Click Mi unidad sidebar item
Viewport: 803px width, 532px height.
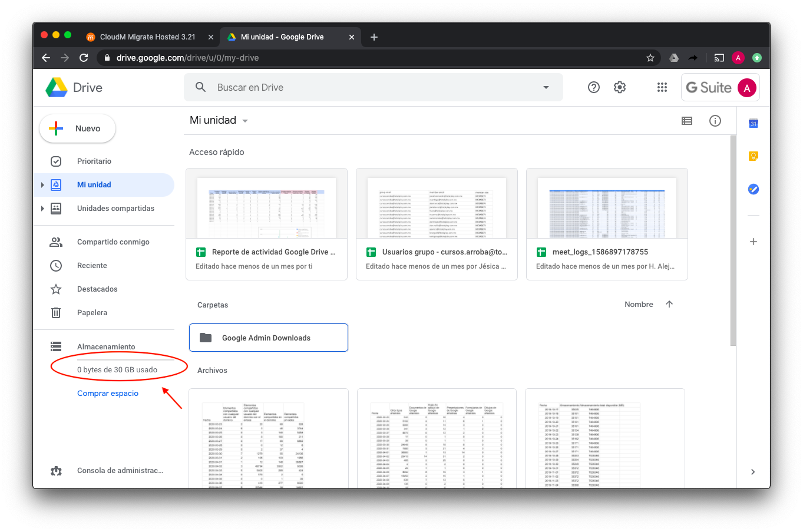(104, 185)
